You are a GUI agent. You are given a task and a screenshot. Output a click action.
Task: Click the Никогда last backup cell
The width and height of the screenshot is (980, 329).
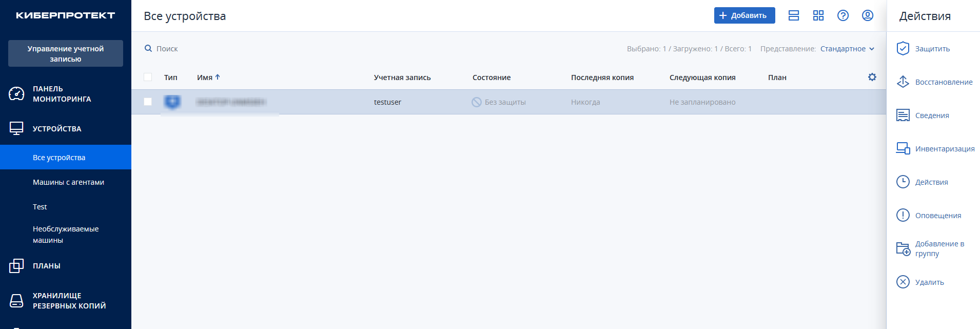click(x=585, y=102)
